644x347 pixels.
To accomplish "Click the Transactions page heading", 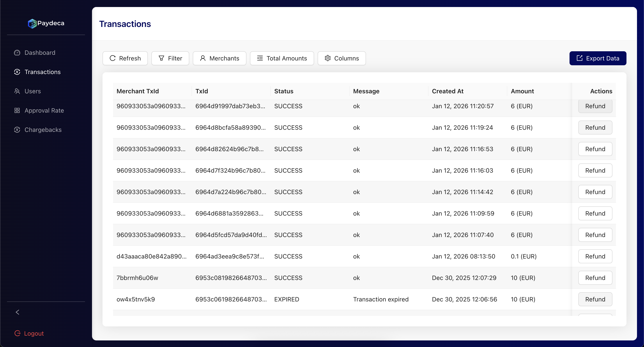I will 125,24.
